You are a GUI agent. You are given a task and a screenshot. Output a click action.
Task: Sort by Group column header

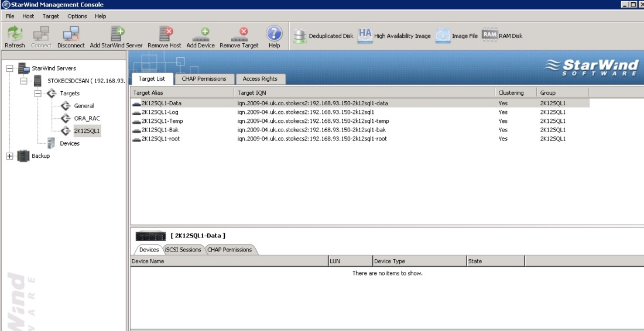pos(563,93)
